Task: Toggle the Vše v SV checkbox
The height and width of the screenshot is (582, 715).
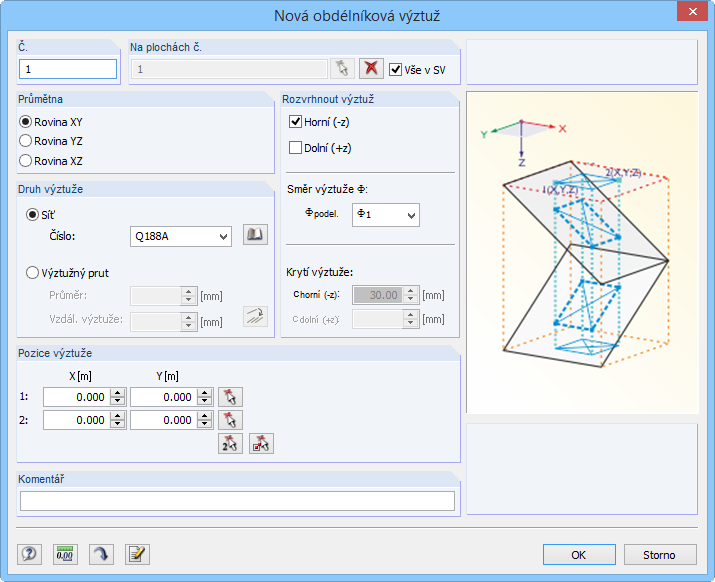Action: [395, 70]
